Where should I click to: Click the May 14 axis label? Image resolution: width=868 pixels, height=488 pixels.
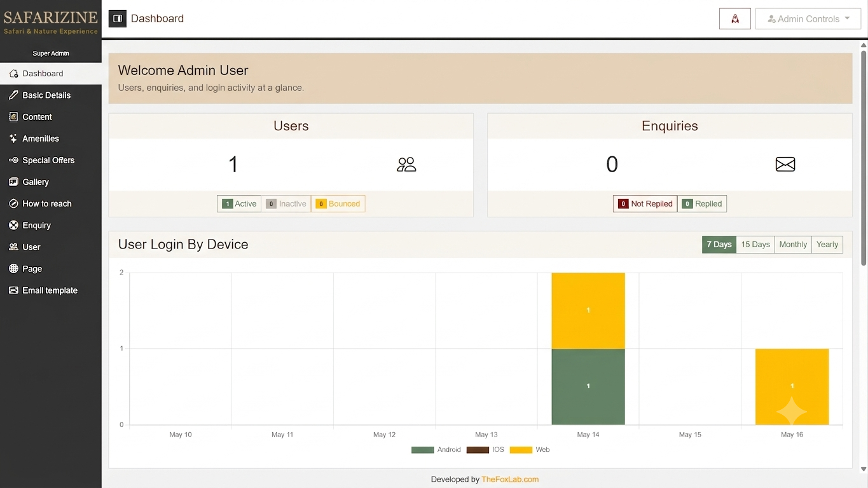588,435
